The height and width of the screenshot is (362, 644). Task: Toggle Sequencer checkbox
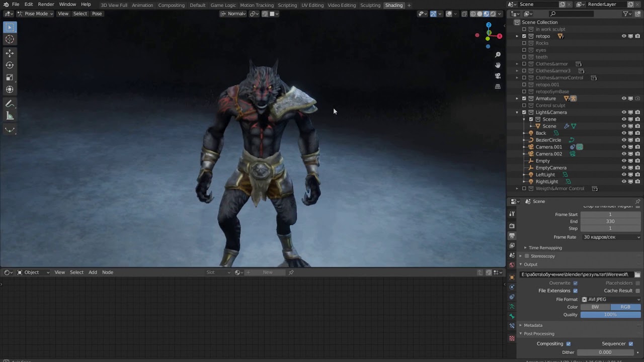coord(630,344)
